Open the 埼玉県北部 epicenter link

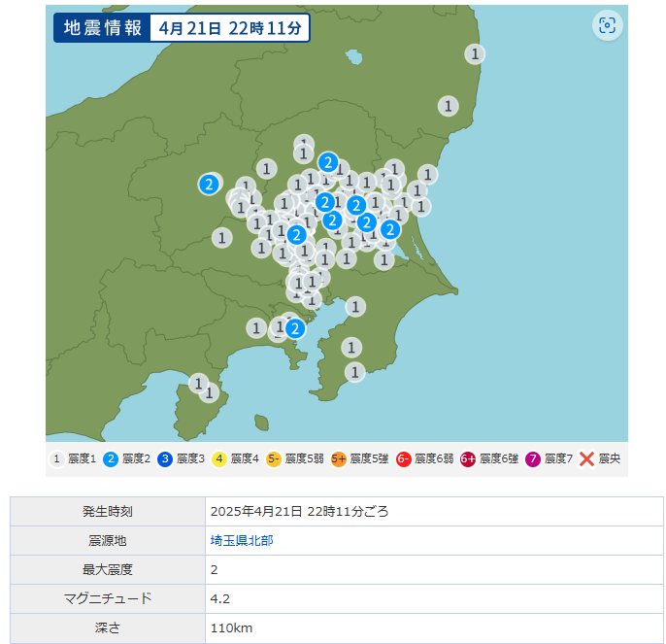coord(242,540)
